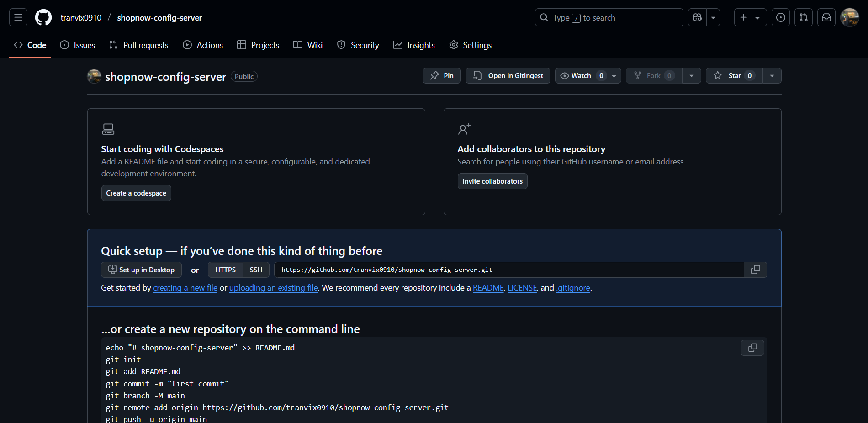
Task: Switch to the Settings tab
Action: point(470,45)
